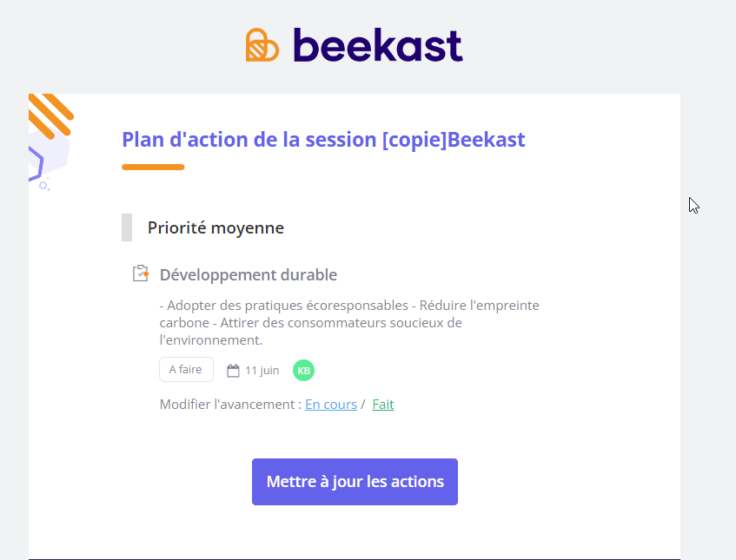Click Mettre à jour les actions button

point(355,482)
